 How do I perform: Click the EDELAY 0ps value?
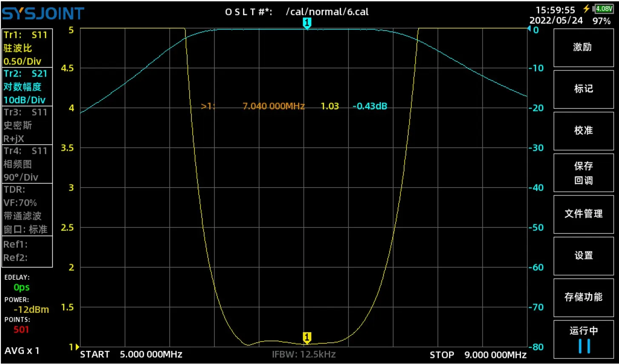point(22,287)
